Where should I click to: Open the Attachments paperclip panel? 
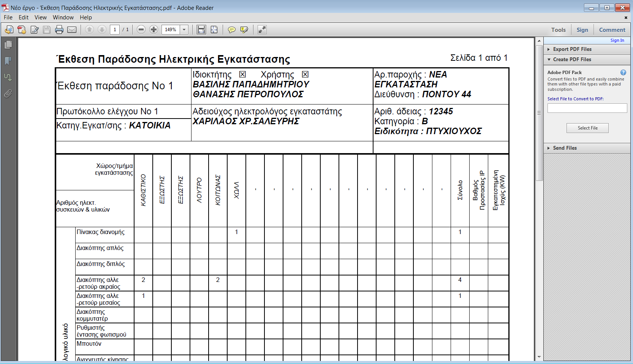point(8,93)
